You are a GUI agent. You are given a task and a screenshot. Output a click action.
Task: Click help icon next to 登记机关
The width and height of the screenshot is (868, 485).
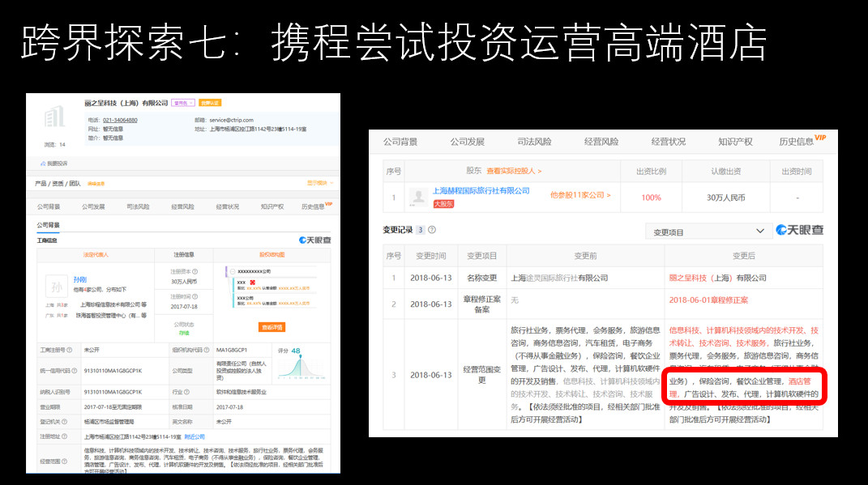click(x=64, y=422)
